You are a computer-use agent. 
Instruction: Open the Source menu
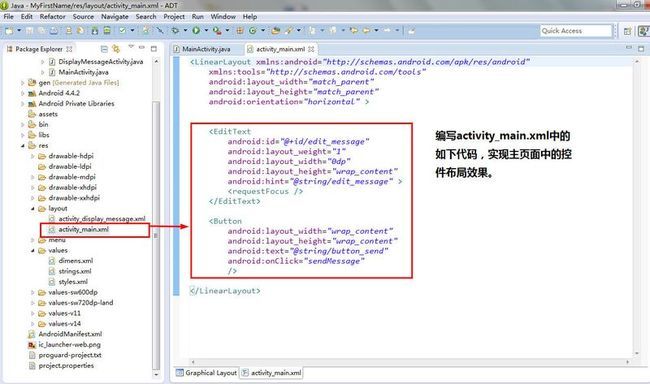tap(83, 17)
